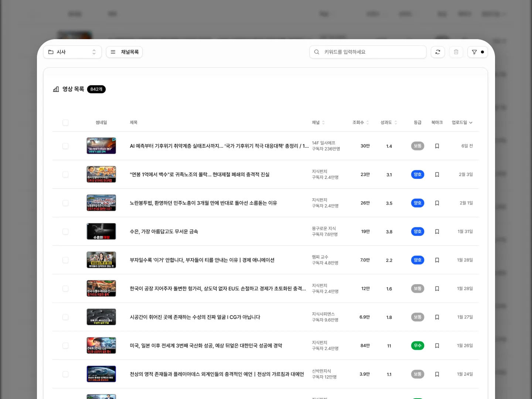Select the checkbox for 시공간이 휘어진 곳 video

65,317
